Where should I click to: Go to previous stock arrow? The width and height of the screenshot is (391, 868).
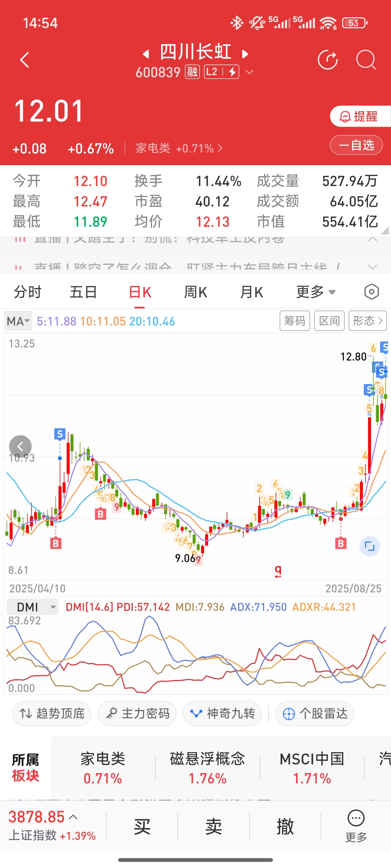point(146,54)
